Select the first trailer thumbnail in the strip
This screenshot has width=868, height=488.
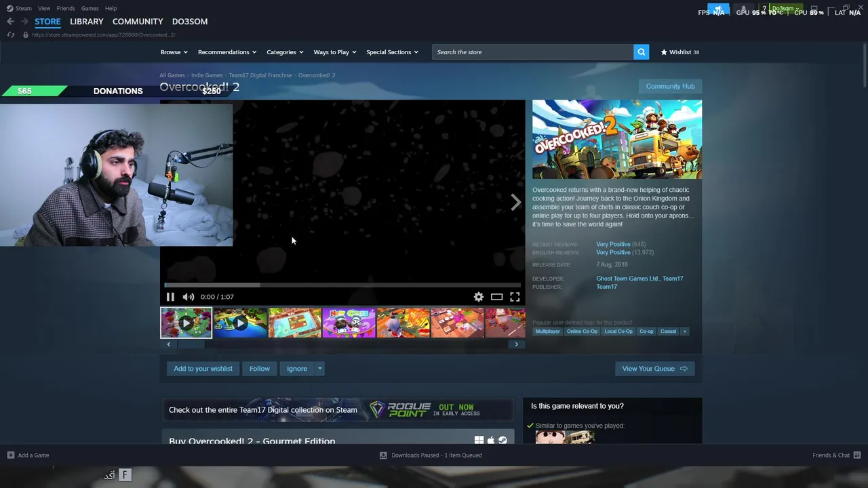[186, 323]
